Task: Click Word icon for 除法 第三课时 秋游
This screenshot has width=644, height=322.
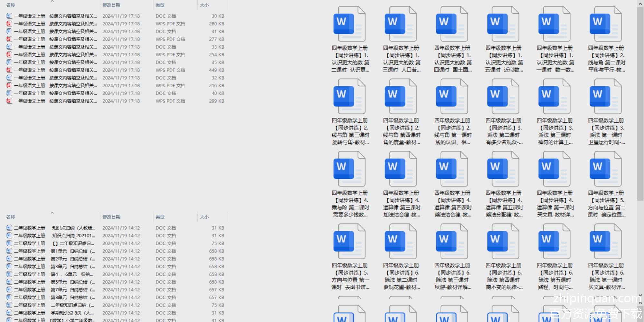Action: pos(452,241)
